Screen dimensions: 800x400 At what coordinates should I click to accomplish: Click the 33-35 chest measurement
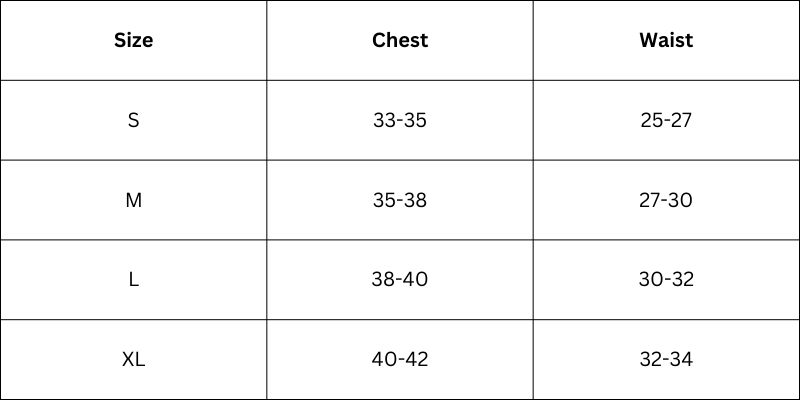pyautogui.click(x=400, y=120)
